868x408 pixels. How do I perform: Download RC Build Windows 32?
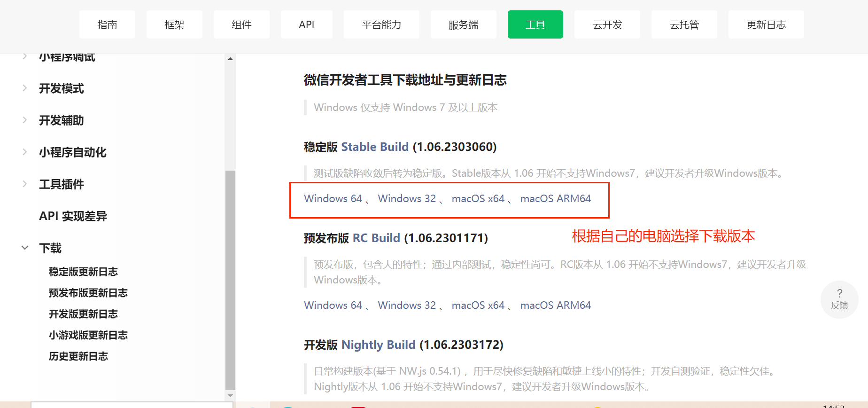[x=407, y=305]
